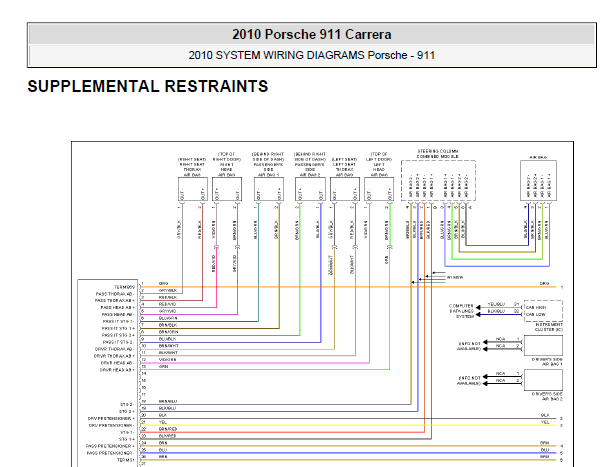Click the 'DRVR THORAX AB -' pin label
Screen dimensions: 604x467
[x=115, y=349]
